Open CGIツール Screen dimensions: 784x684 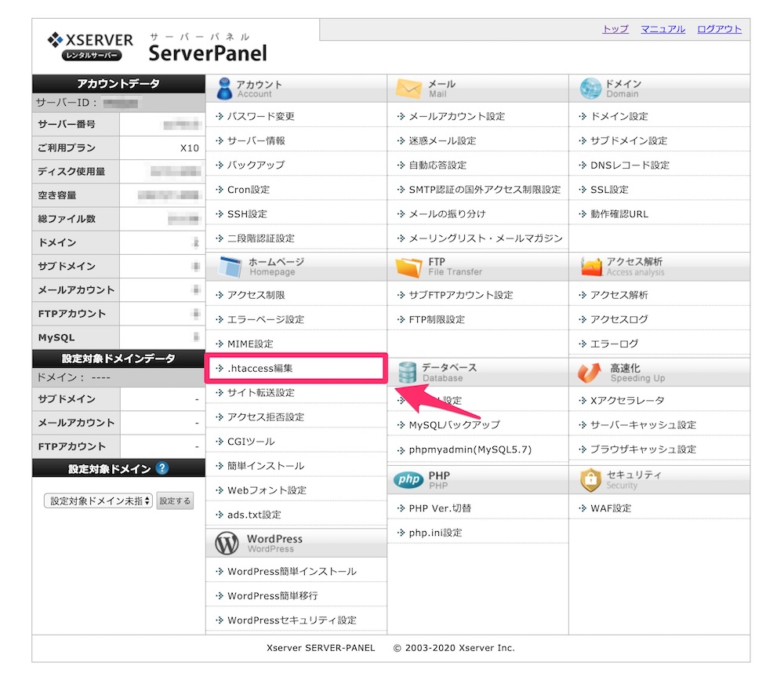pyautogui.click(x=251, y=442)
